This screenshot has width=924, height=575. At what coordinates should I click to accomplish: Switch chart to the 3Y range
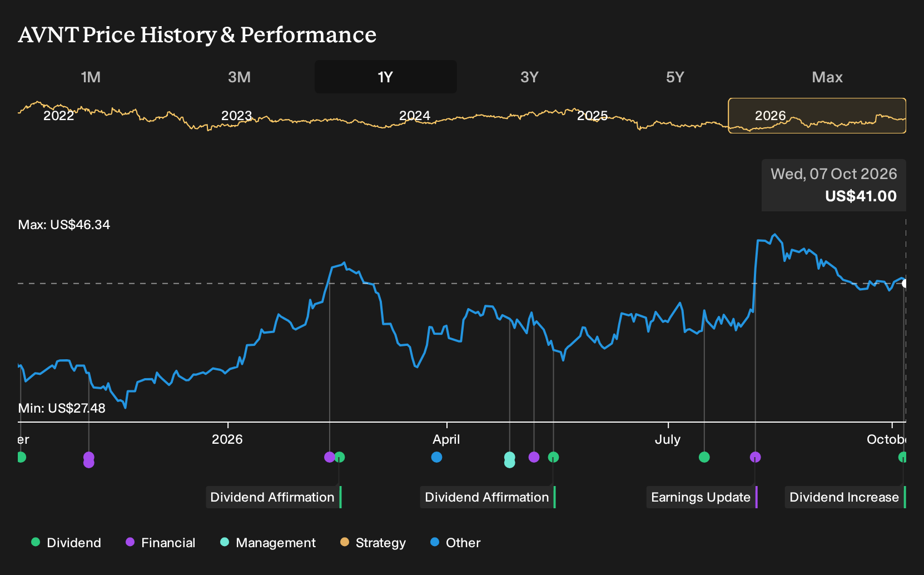[x=529, y=77]
